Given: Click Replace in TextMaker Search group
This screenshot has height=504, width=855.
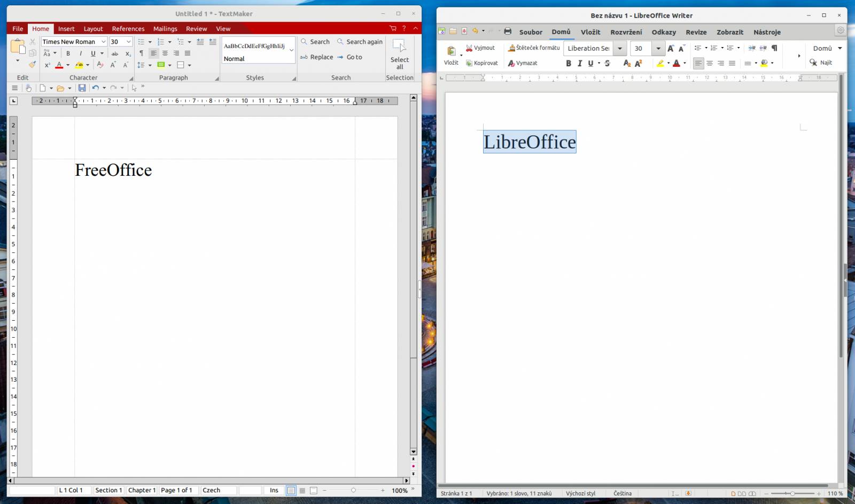Looking at the screenshot, I should tap(316, 57).
